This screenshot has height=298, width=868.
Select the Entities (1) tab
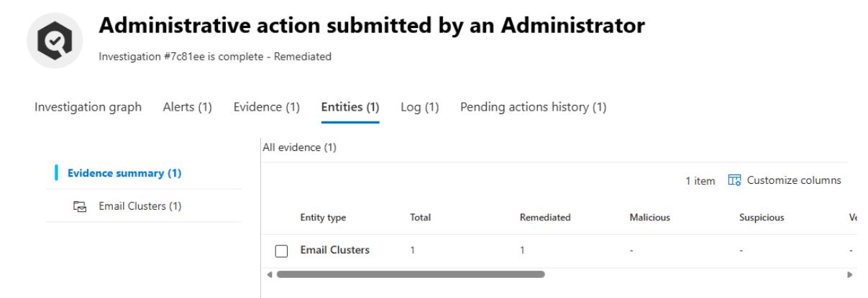(350, 108)
